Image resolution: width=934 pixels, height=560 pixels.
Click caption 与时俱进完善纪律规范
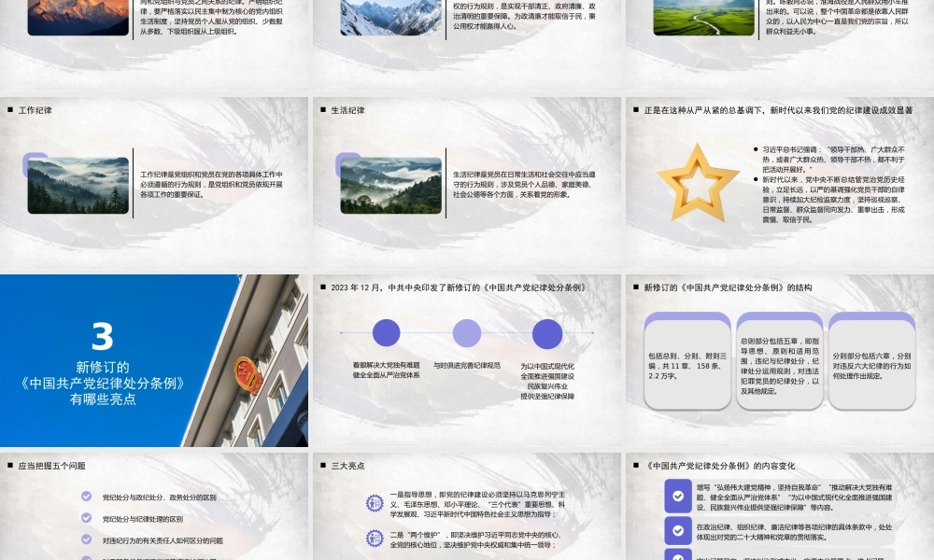[x=467, y=365]
